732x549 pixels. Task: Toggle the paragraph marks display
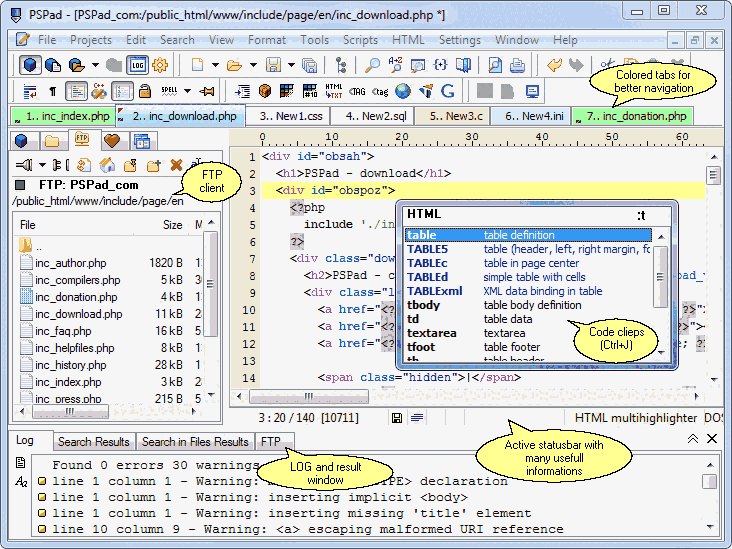52,91
